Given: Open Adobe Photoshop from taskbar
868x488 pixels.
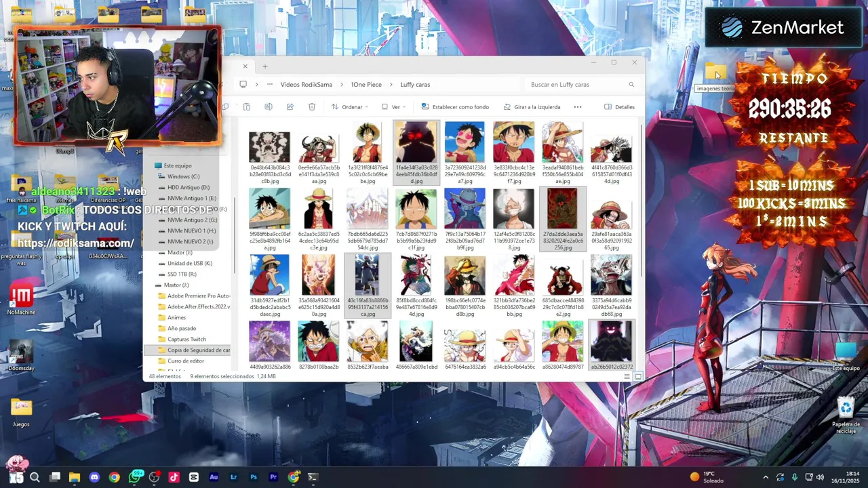Looking at the screenshot, I should tap(253, 477).
